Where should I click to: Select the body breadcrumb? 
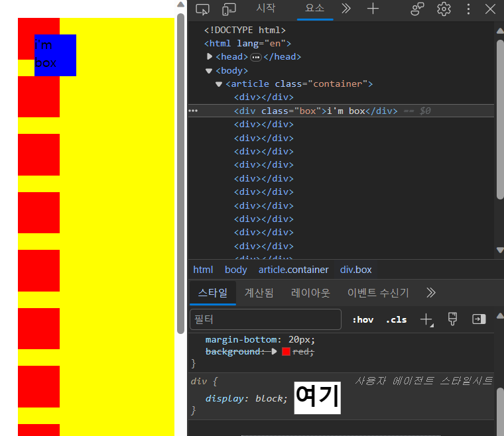[x=235, y=270]
